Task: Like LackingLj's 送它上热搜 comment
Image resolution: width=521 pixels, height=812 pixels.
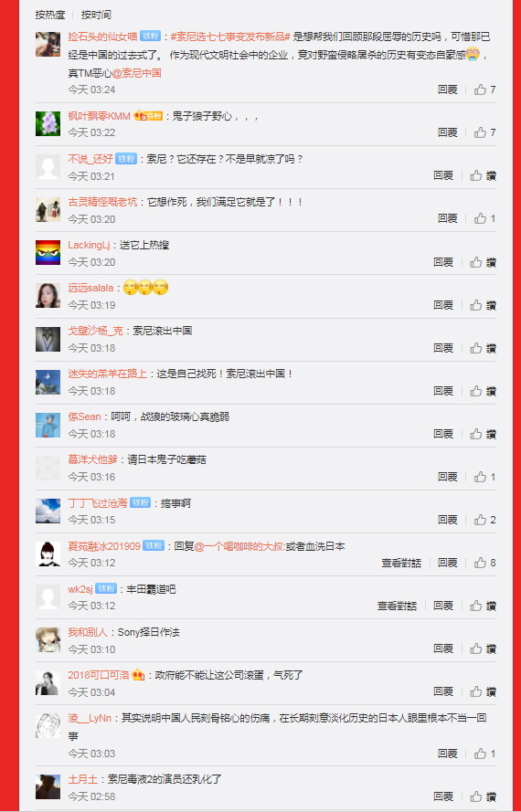Action: [483, 262]
